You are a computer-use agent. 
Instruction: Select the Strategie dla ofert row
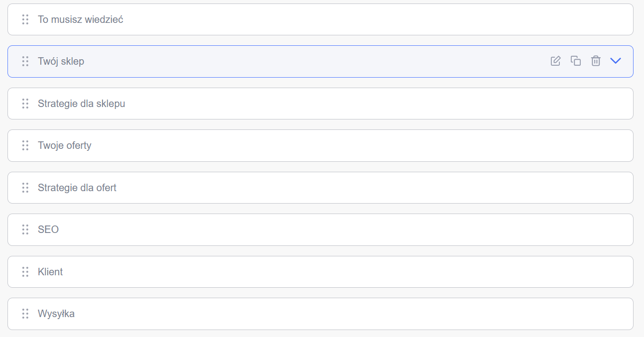(77, 188)
